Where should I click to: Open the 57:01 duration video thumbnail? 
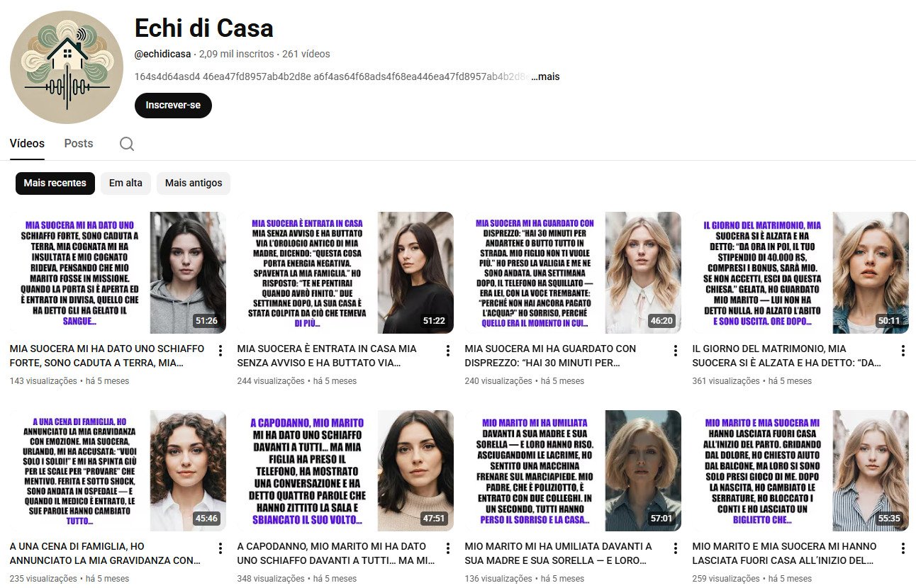pos(573,470)
